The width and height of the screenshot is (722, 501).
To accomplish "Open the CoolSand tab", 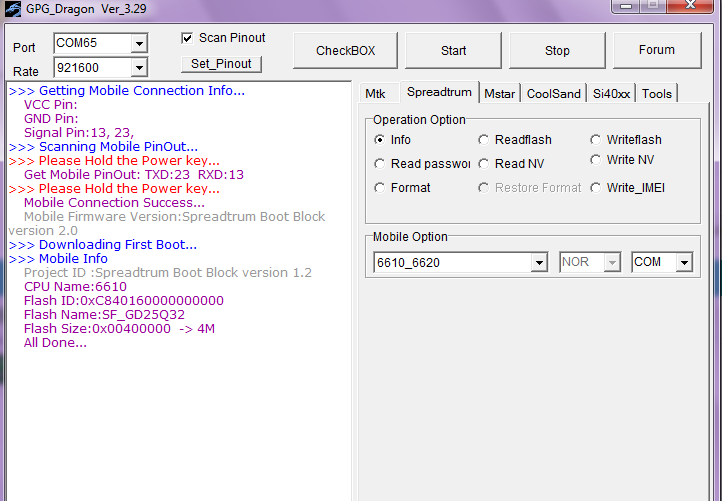I will point(553,94).
